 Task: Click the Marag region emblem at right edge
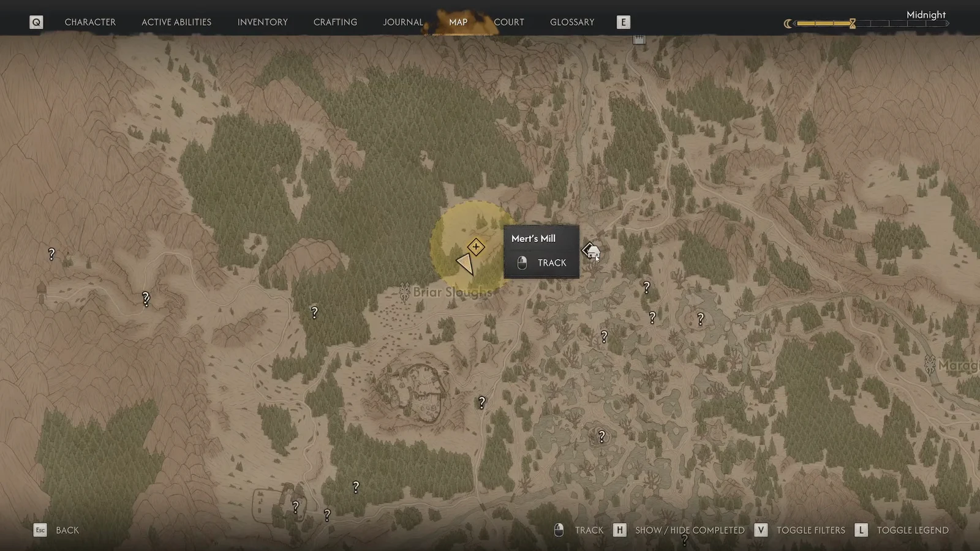930,364
